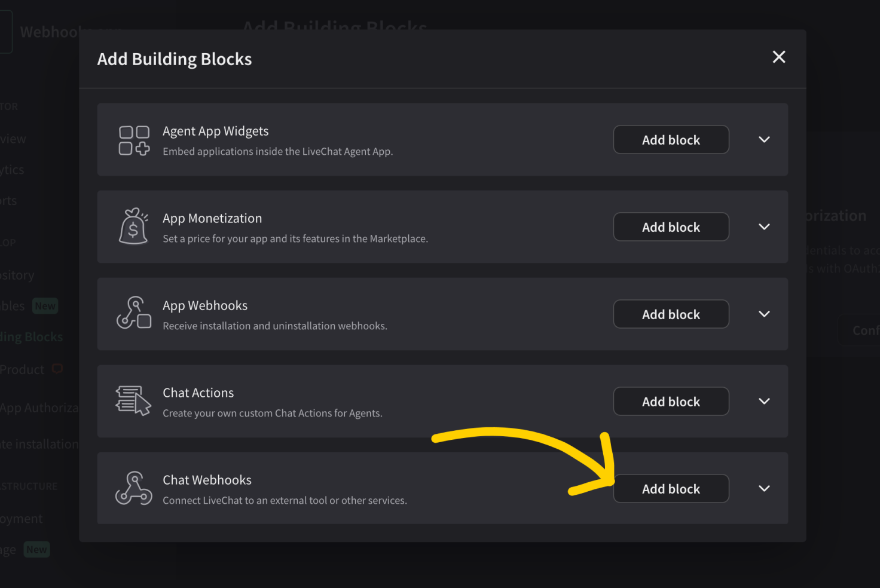Click the App Monetization money bag icon
This screenshot has height=588, width=880.
point(133,226)
